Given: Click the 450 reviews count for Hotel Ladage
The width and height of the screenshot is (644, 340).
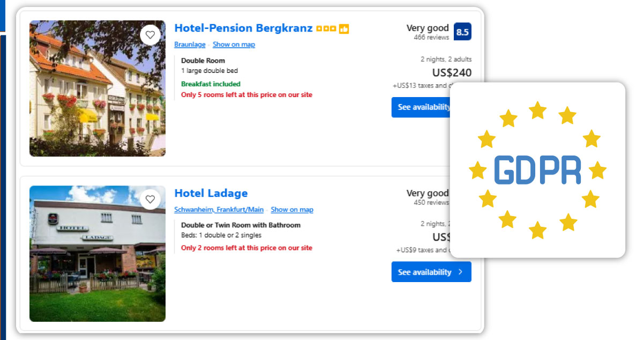Looking at the screenshot, I should 431,203.
